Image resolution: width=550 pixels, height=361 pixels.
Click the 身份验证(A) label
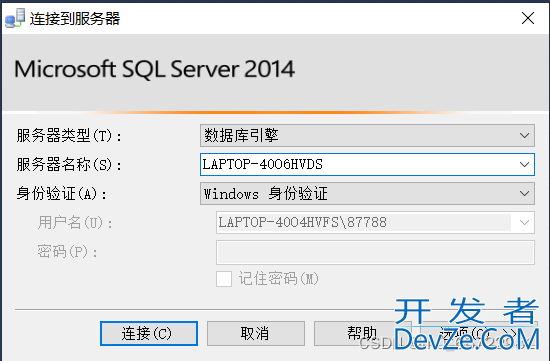point(62,194)
